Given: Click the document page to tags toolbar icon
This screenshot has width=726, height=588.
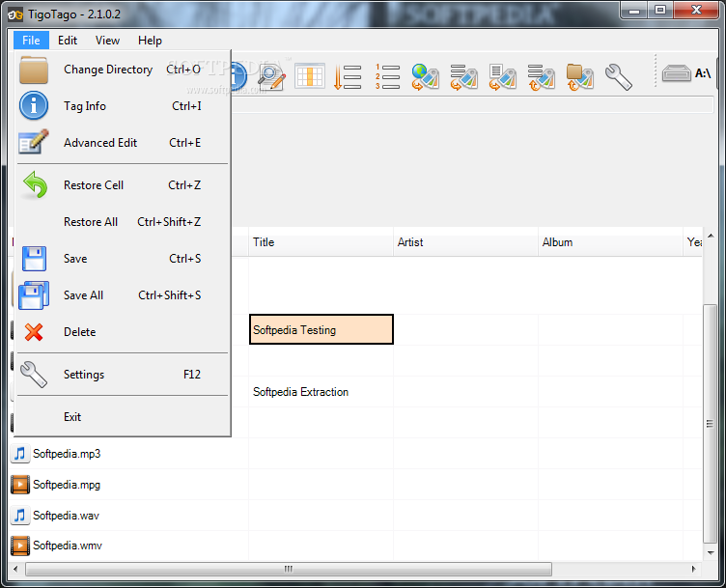Looking at the screenshot, I should pyautogui.click(x=502, y=77).
